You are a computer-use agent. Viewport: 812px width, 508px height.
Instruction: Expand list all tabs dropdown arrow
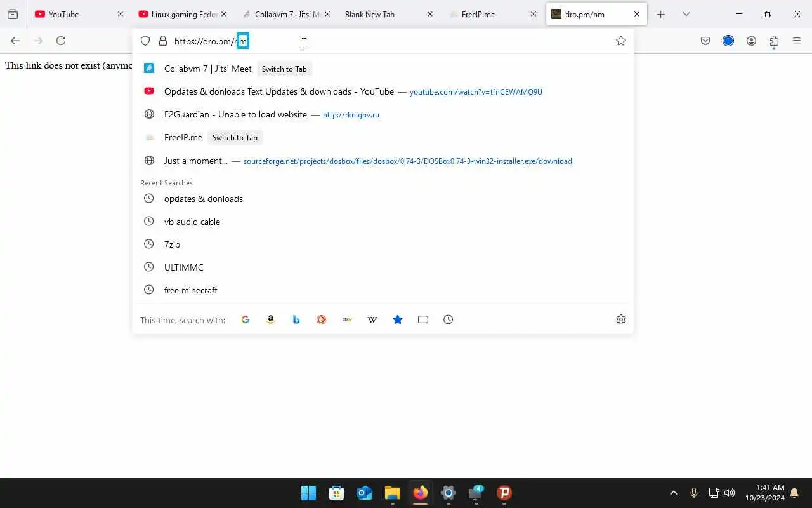point(686,14)
